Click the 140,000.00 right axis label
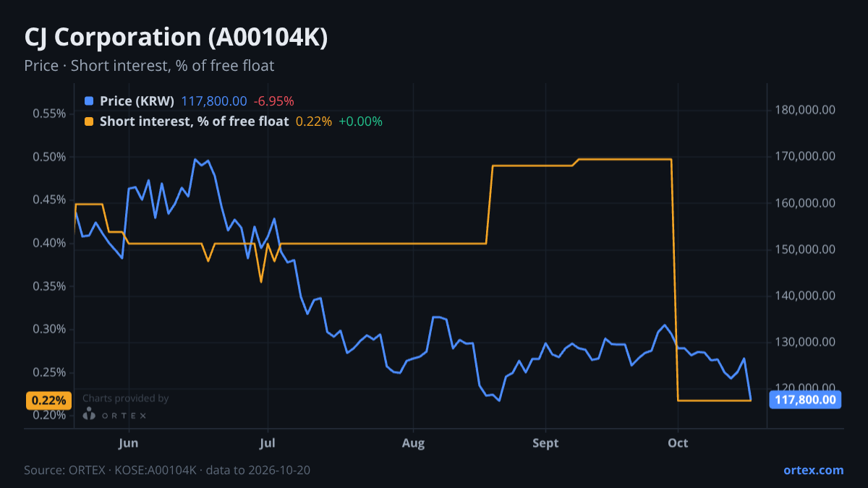 (x=805, y=296)
